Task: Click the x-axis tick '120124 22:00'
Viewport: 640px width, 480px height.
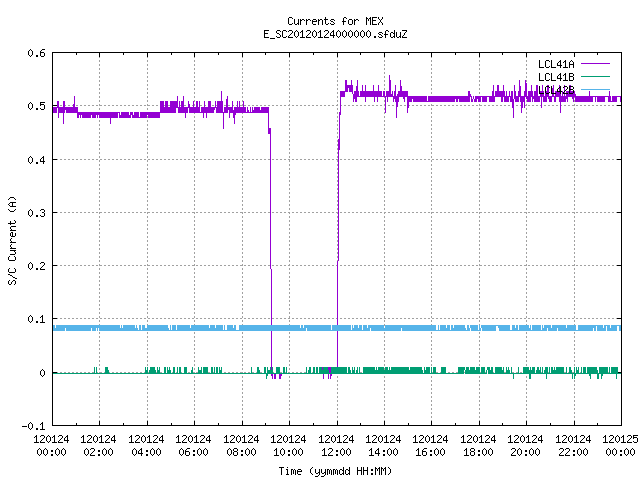Action: (x=573, y=446)
